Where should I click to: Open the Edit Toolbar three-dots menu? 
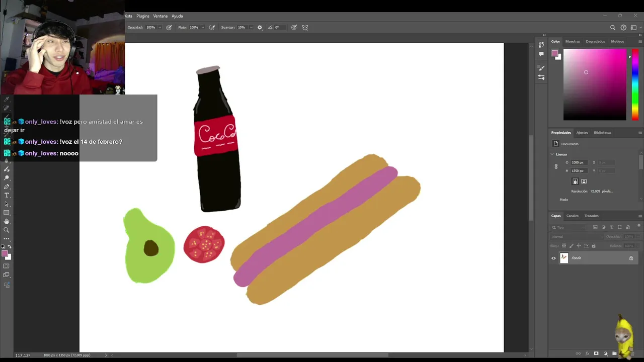(x=7, y=238)
